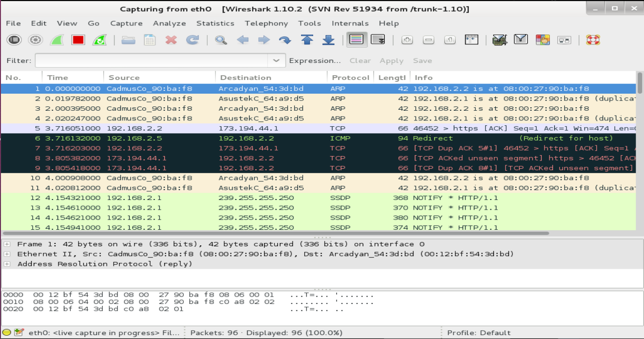The image size is (644, 339).
Task: Sort by Destination column header
Action: (271, 78)
